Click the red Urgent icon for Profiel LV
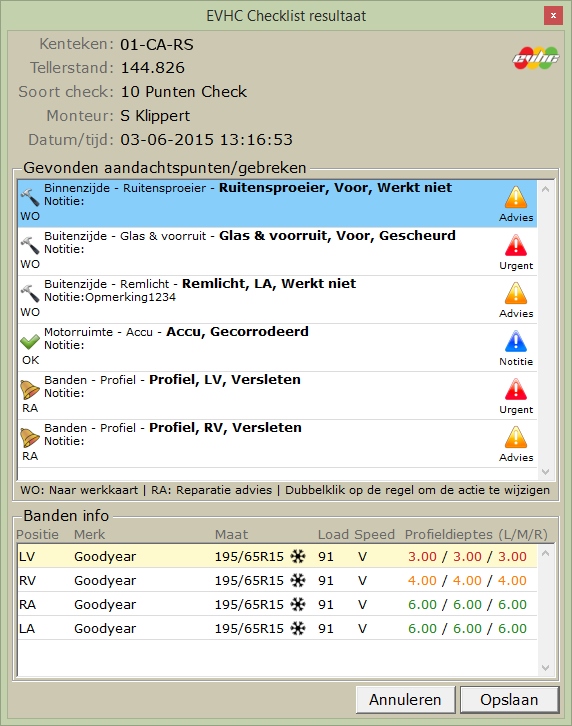 (x=515, y=389)
